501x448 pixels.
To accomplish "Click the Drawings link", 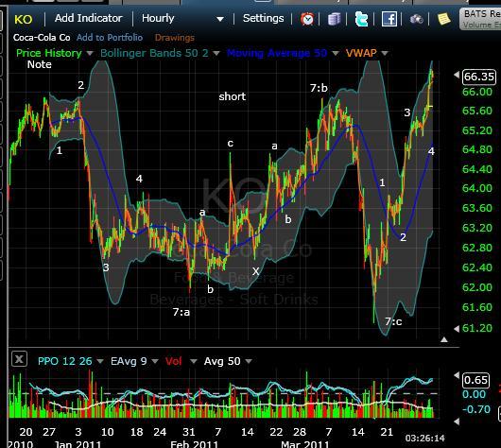I will click(175, 38).
